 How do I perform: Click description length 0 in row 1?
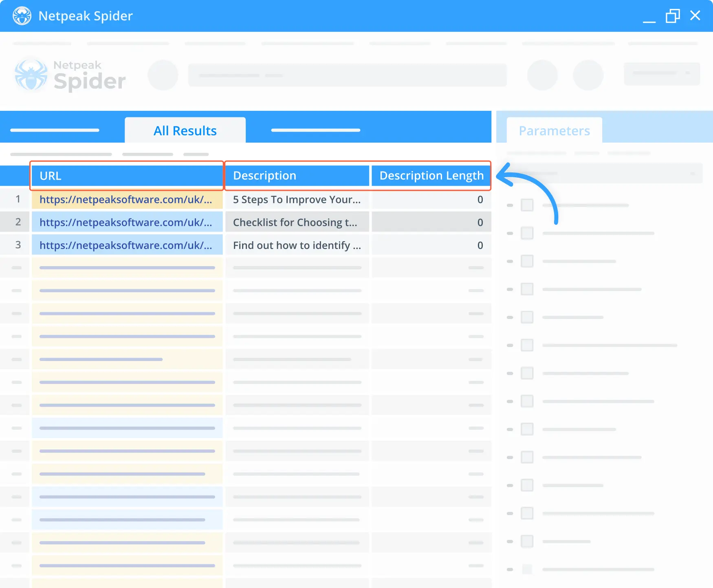coord(431,199)
